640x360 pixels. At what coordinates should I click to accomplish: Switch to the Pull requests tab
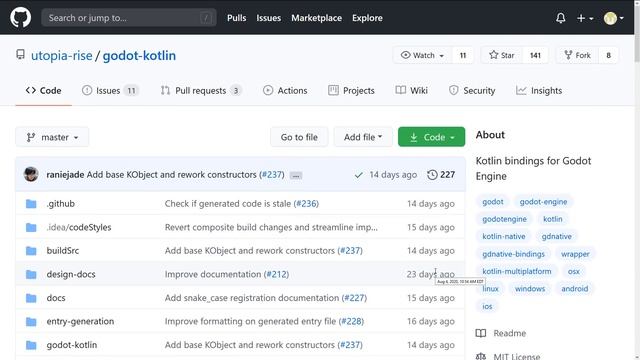pos(201,91)
